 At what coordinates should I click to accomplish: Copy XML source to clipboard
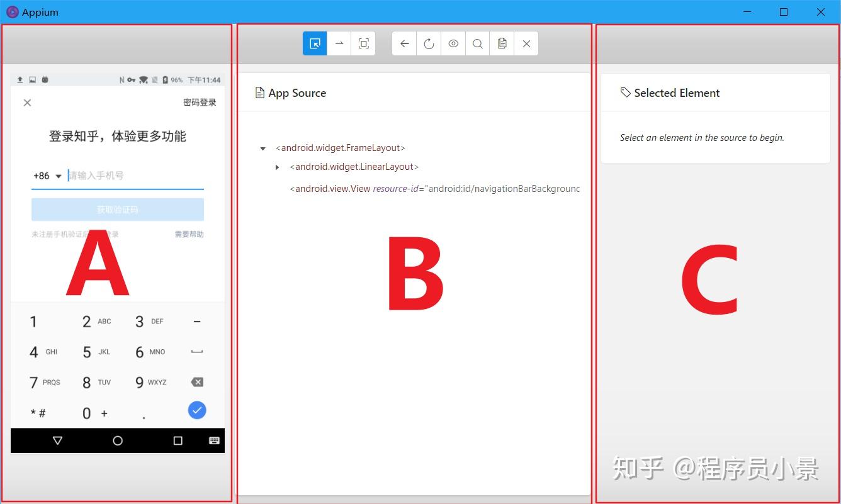pyautogui.click(x=502, y=43)
